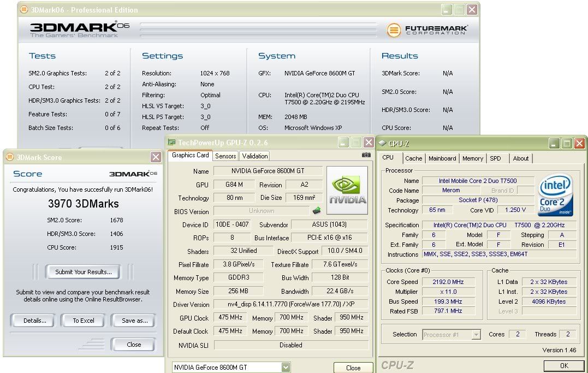Close the GPU-Z window with X
Image resolution: width=588 pixels, height=373 pixels.
pos(369,142)
